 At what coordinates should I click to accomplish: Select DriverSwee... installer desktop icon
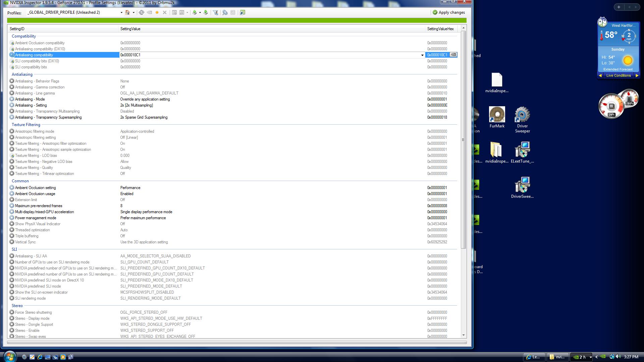tap(522, 188)
